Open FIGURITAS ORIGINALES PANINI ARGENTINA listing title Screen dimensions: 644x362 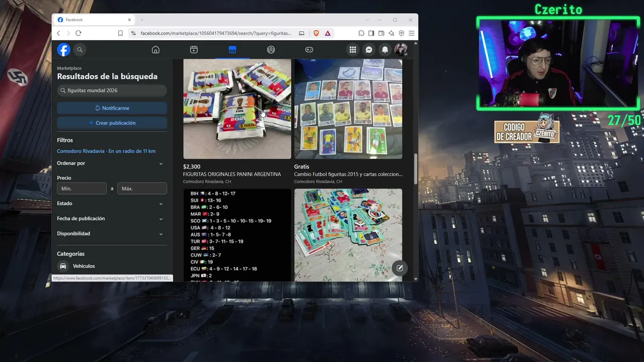tap(232, 174)
